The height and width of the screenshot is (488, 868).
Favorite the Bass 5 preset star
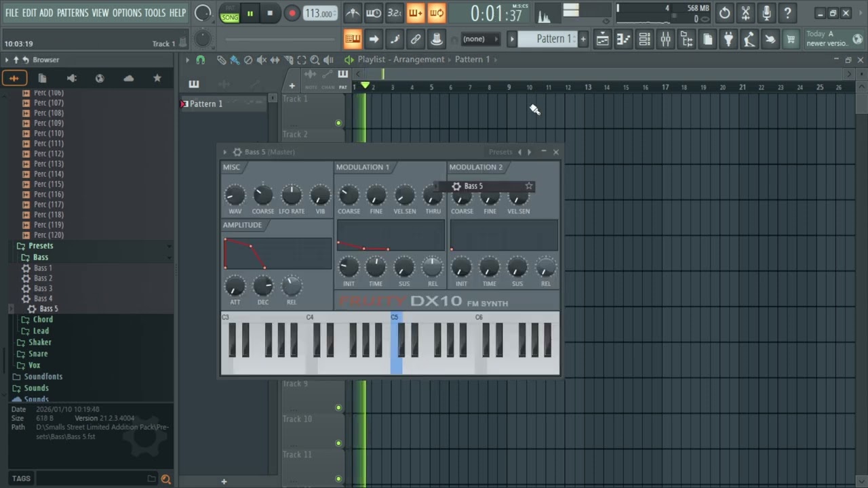pyautogui.click(x=529, y=186)
